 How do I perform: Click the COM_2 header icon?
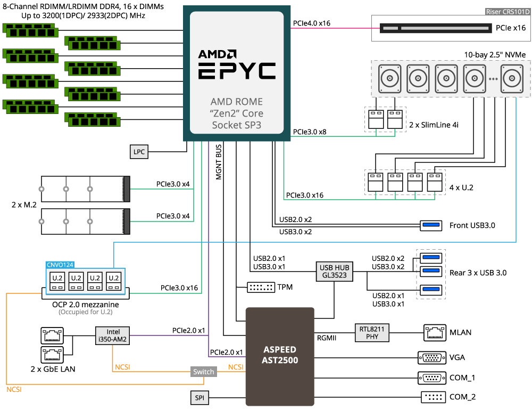point(433,397)
